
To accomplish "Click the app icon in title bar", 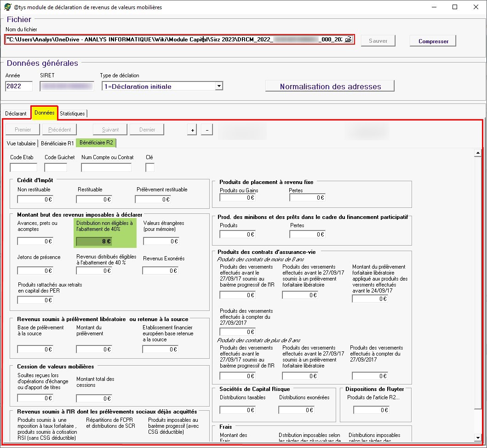I will (x=7, y=7).
